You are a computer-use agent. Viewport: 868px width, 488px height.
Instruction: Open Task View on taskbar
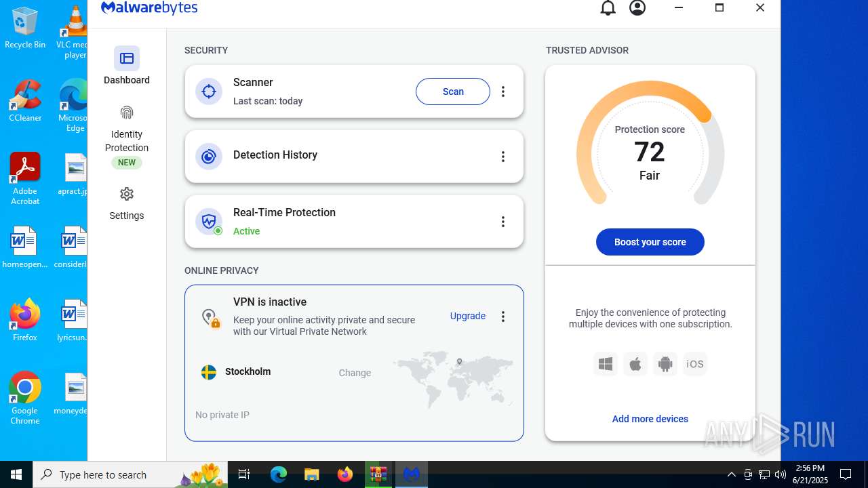[x=245, y=474]
